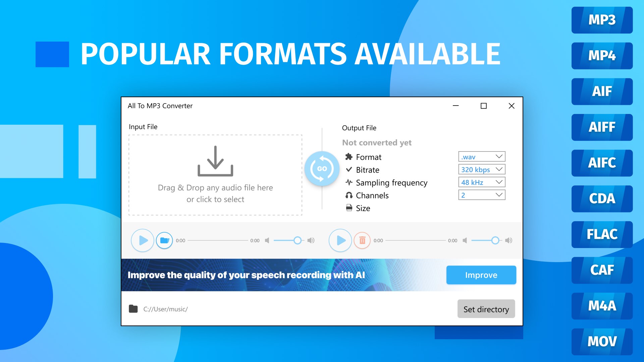This screenshot has height=362, width=644.
Task: Click output player max volume speaker
Action: pos(508,240)
